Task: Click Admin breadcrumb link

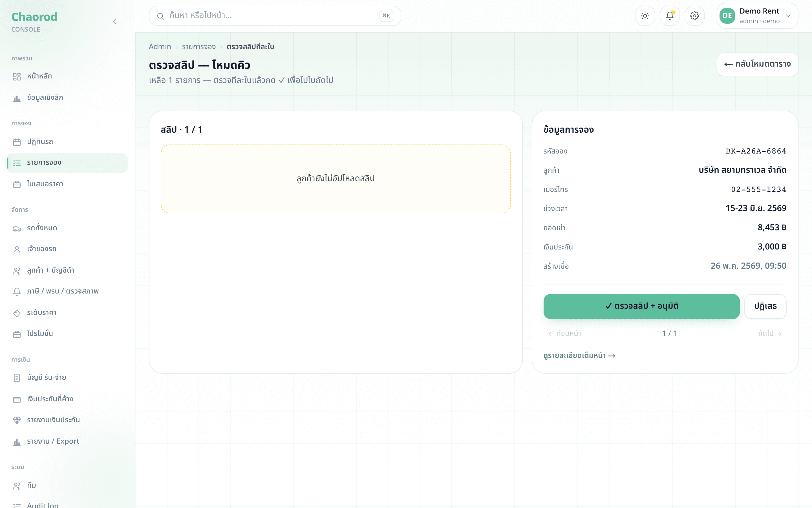Action: point(160,47)
